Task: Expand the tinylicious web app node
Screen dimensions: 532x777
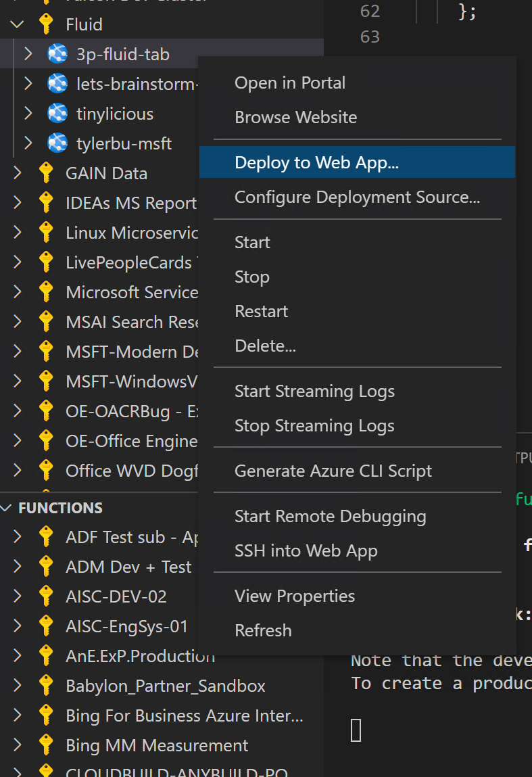Action: 28,114
